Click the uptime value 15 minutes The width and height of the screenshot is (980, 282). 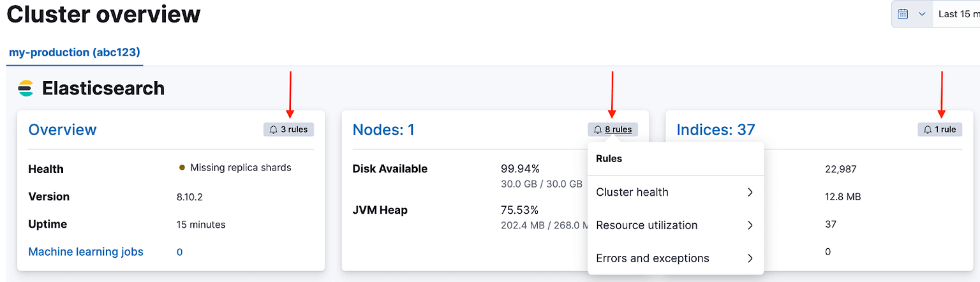[x=201, y=225]
